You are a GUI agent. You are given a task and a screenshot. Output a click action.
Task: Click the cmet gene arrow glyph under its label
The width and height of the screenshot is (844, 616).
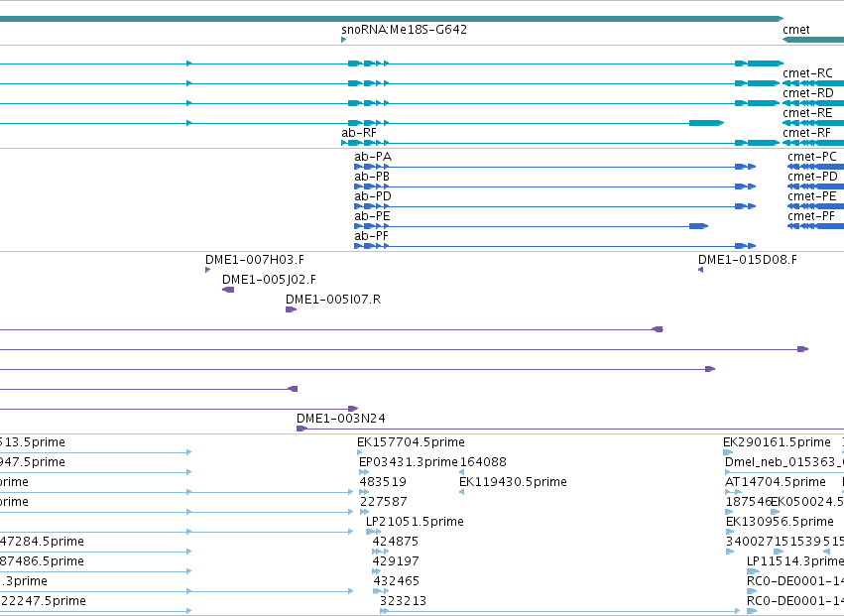(x=813, y=40)
